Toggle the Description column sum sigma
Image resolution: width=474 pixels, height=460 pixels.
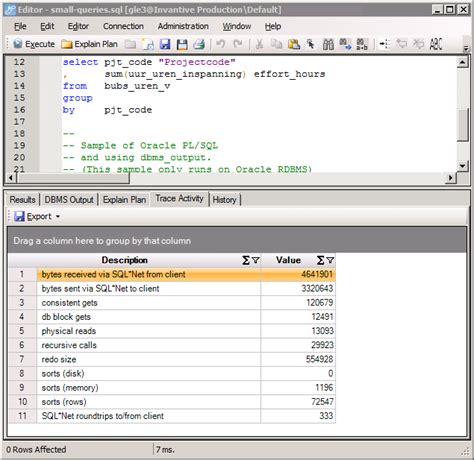coord(246,260)
